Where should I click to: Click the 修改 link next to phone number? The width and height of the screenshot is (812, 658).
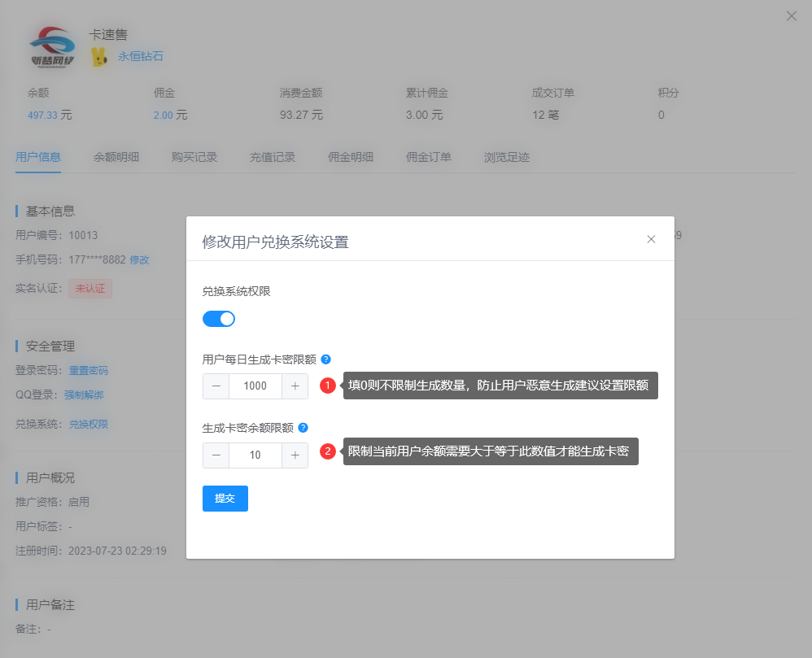click(x=139, y=260)
